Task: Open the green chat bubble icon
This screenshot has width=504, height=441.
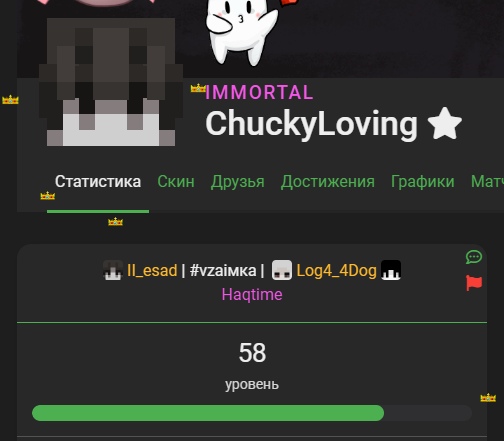Action: tap(474, 257)
